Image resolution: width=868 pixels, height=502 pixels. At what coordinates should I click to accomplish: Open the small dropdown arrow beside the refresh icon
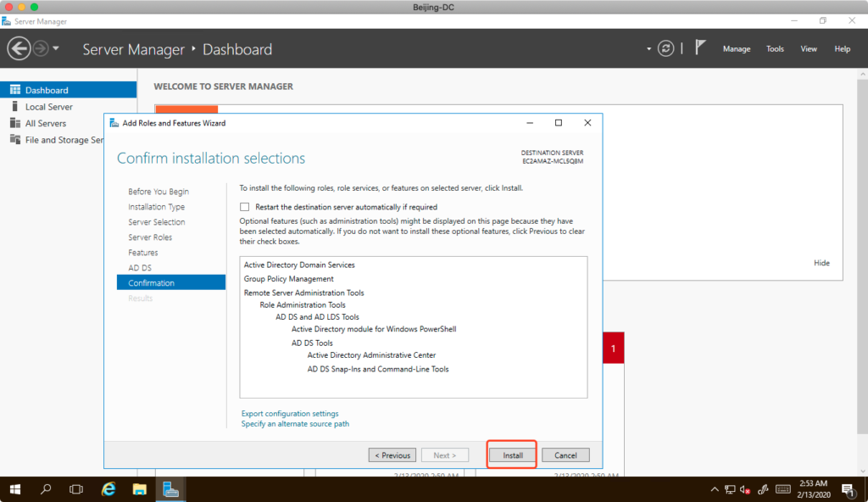(649, 48)
